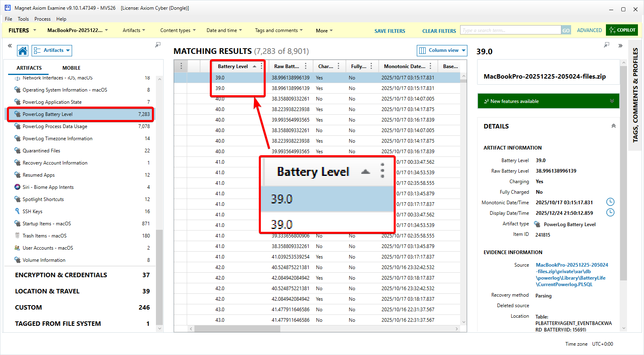Screen dimensions: 644x355
Task: Expand the New features available banner
Action: point(548,101)
